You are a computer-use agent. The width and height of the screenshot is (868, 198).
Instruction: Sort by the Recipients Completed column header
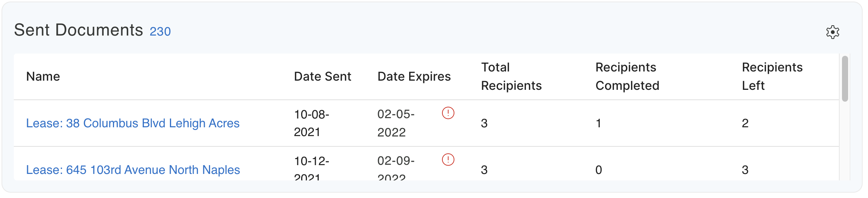627,76
